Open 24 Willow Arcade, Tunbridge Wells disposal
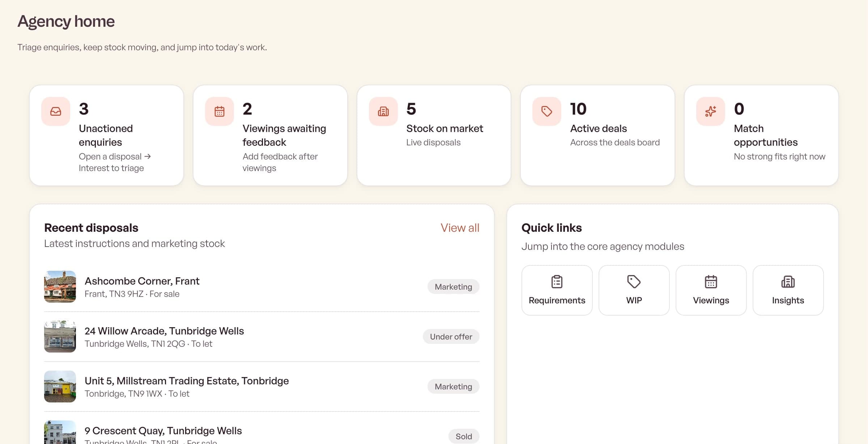Viewport: 868px width, 444px height. [x=262, y=337]
